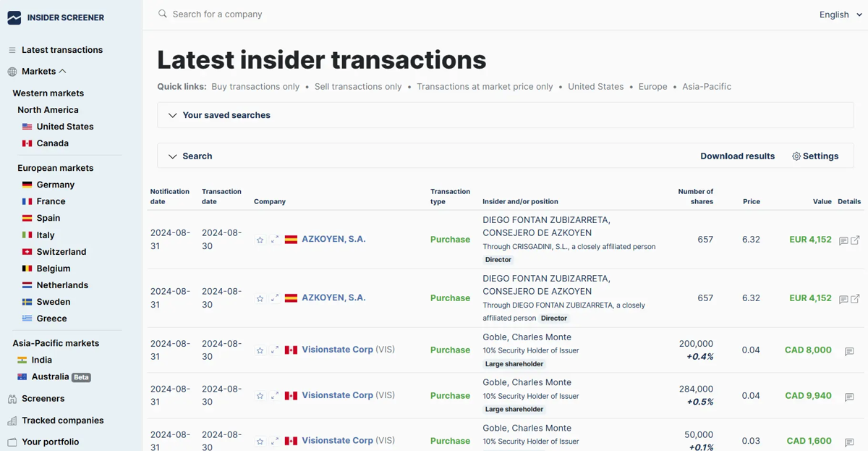Click the United States flag icon
The height and width of the screenshot is (451, 868).
click(x=27, y=127)
